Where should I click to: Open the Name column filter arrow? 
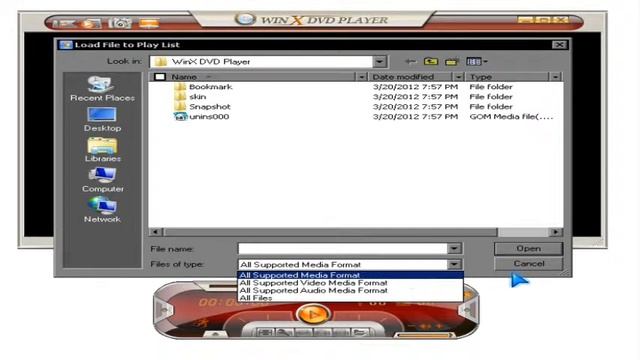(361, 77)
